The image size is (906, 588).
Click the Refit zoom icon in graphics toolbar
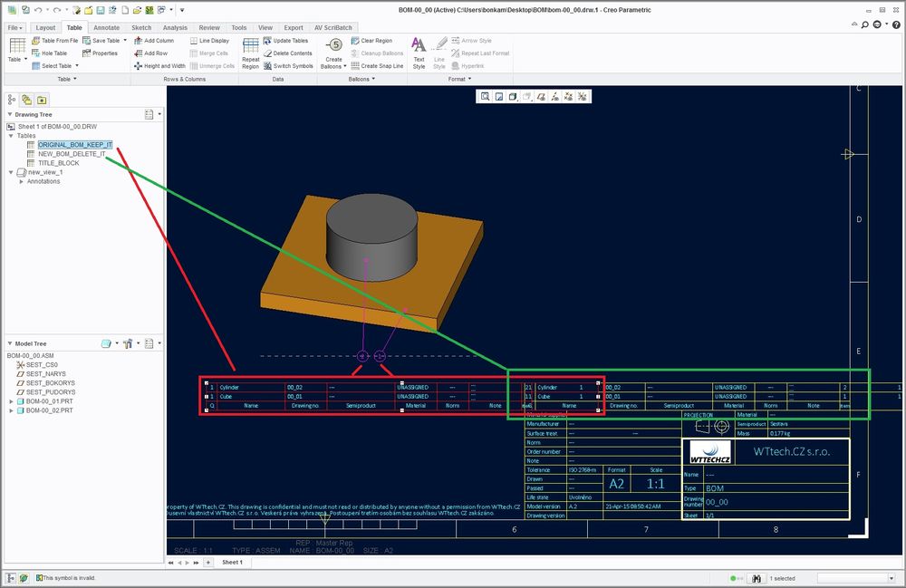coord(485,96)
